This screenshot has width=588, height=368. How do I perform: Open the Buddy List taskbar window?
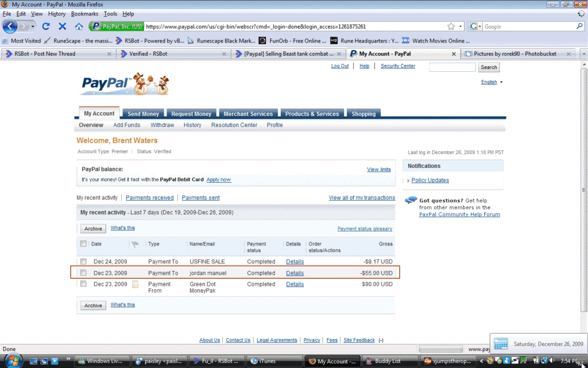390,361
